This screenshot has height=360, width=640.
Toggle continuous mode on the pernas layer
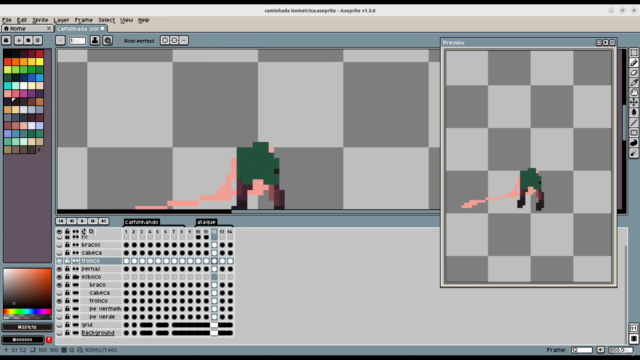coord(76,269)
